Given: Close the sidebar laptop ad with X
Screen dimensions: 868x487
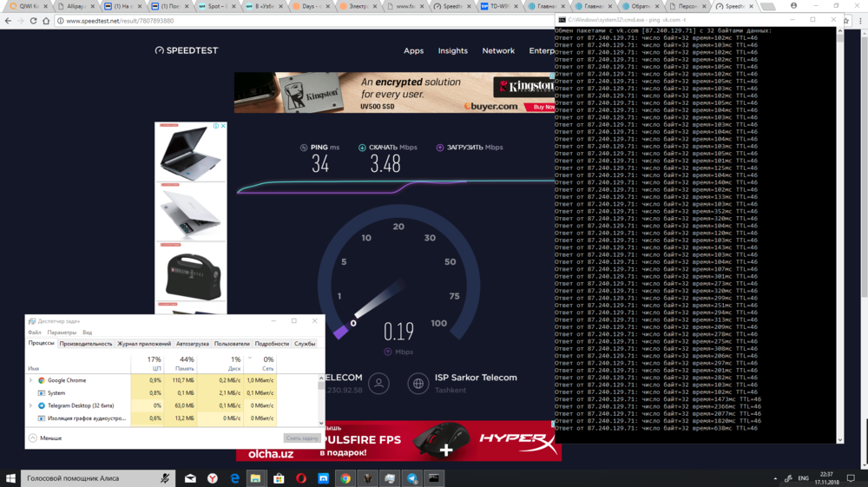Looking at the screenshot, I should pyautogui.click(x=223, y=126).
